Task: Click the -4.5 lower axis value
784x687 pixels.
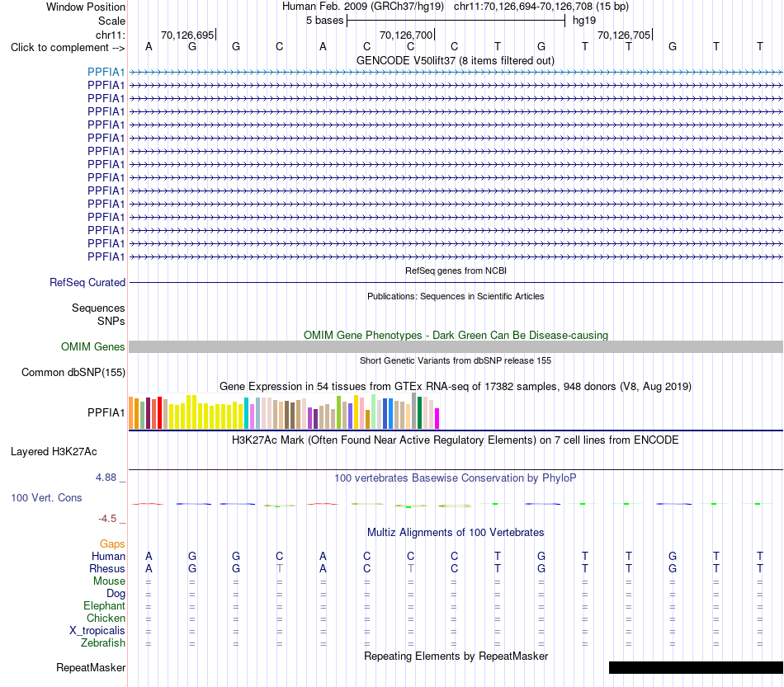Action: pos(107,519)
